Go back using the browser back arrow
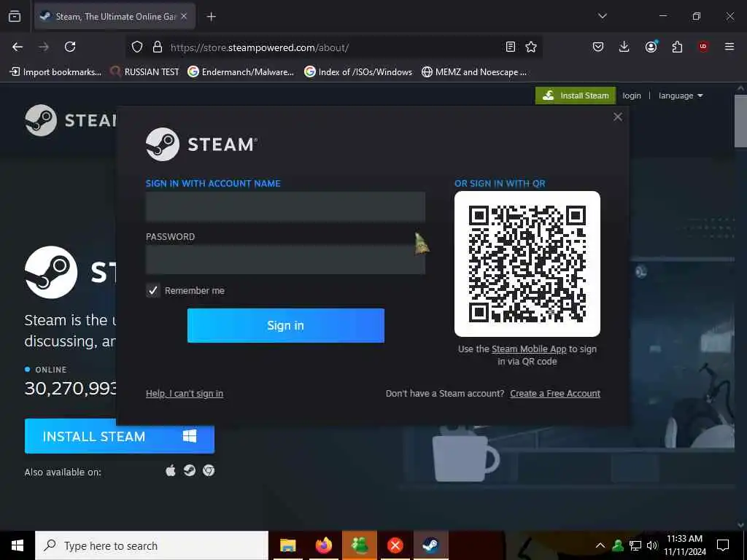This screenshot has height=560, width=747. (18, 47)
